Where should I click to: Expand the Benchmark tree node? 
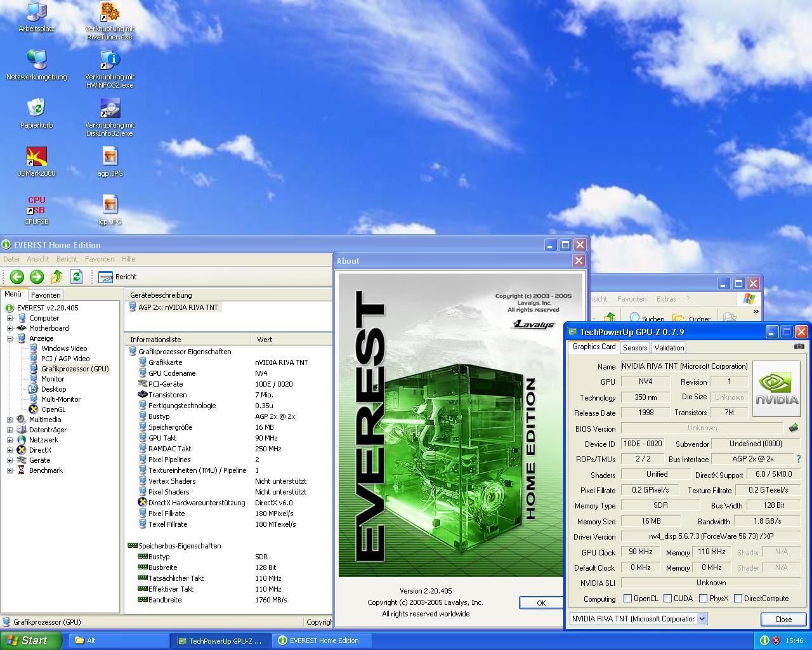(10, 470)
